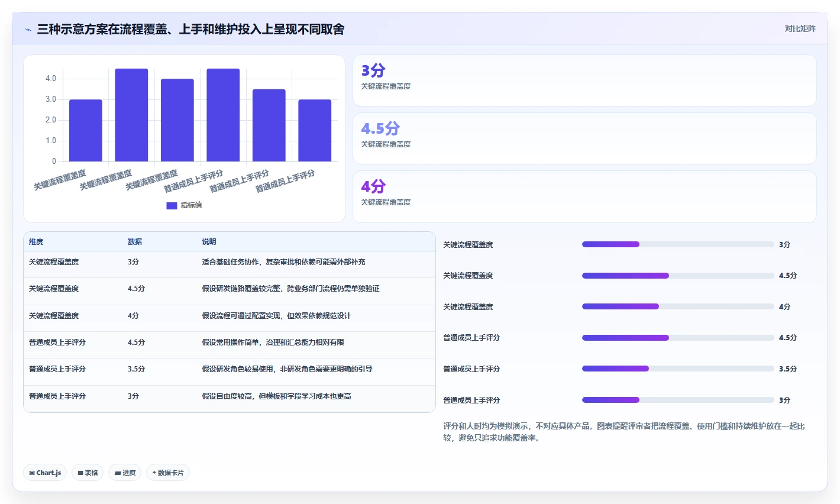Select the row 假设研发角色较易使用

tap(230, 371)
